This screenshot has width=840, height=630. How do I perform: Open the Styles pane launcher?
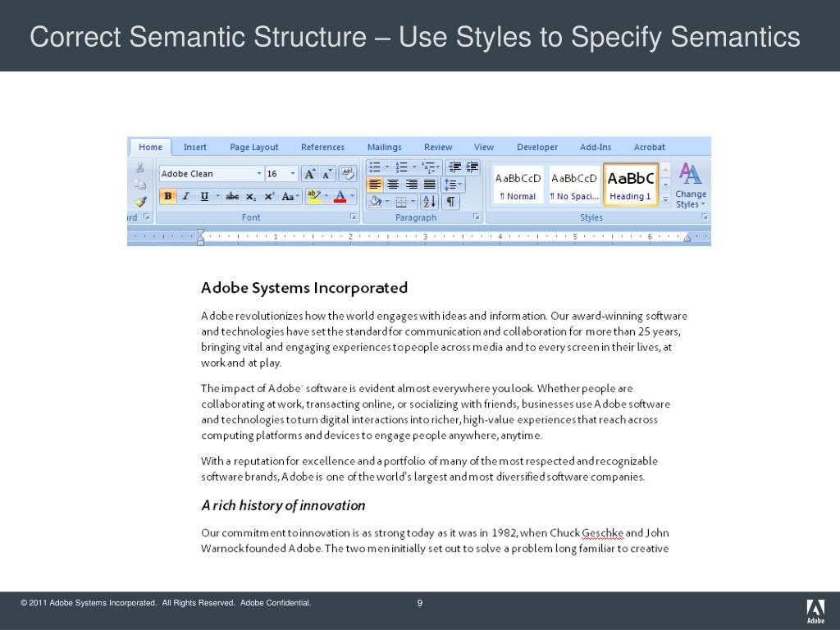pos(705,217)
